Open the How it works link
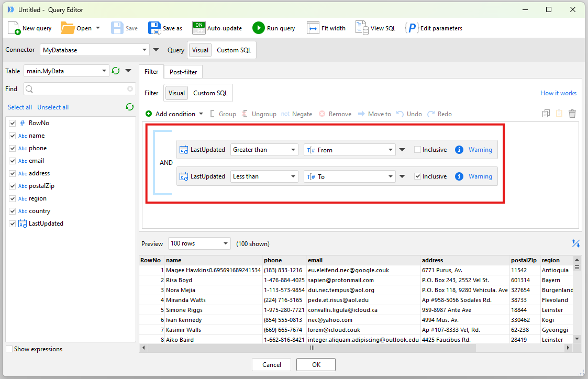 coord(558,93)
